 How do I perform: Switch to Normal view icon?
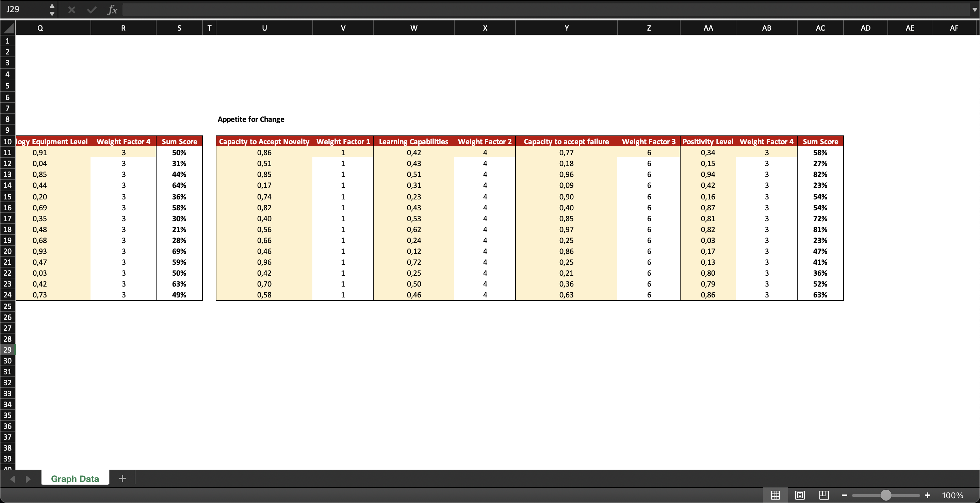[x=775, y=495]
